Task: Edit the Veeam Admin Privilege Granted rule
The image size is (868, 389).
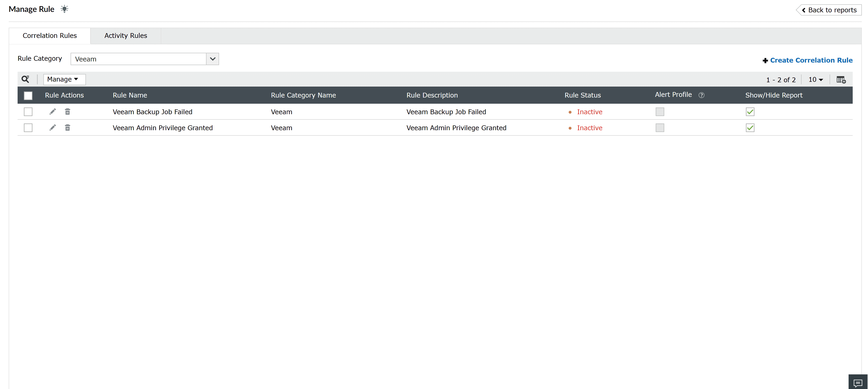Action: pos(52,127)
